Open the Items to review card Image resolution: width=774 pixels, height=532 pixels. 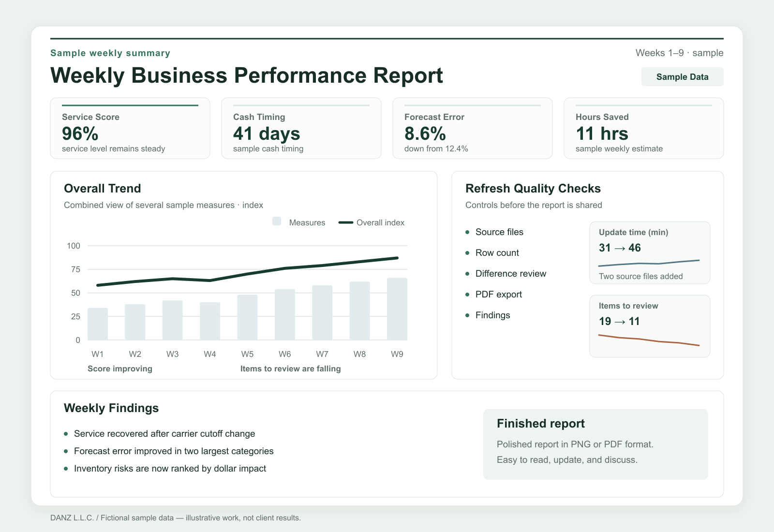(x=650, y=326)
